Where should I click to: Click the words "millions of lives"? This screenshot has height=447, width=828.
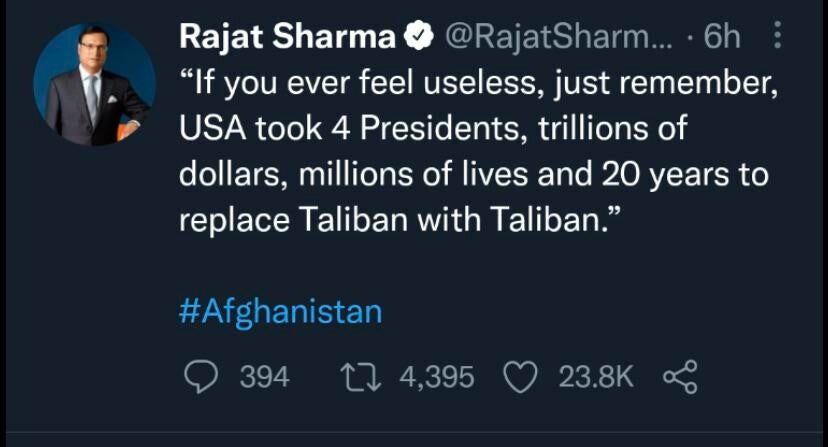[x=413, y=174]
